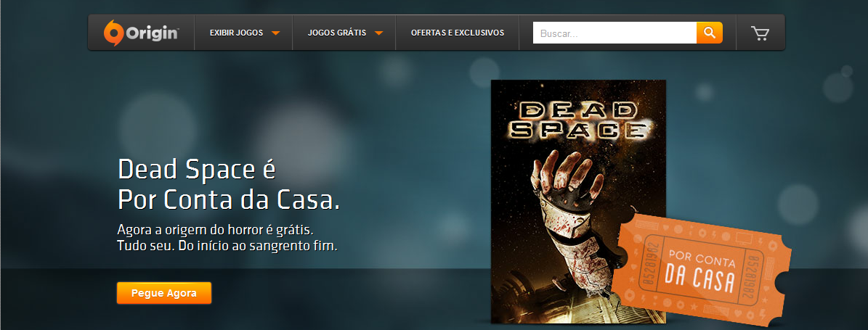Open the shopping cart icon
This screenshot has width=868, height=330.
[760, 33]
